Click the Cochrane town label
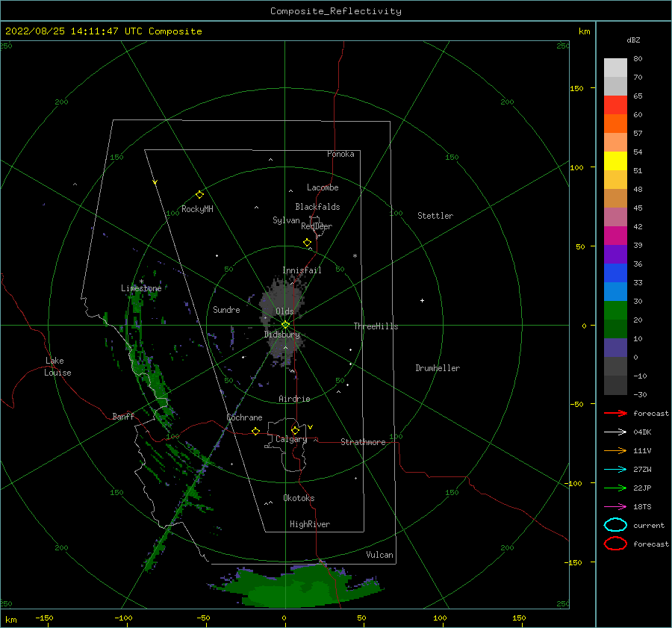 coord(244,417)
